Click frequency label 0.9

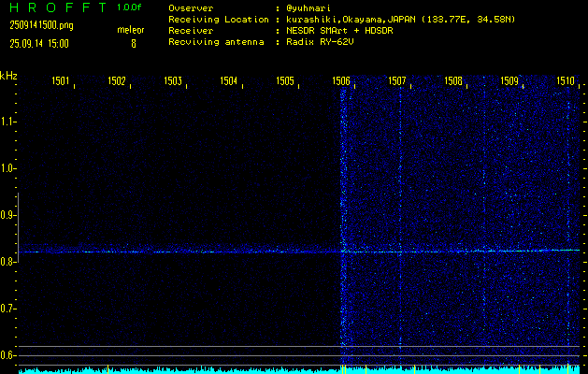(7, 215)
